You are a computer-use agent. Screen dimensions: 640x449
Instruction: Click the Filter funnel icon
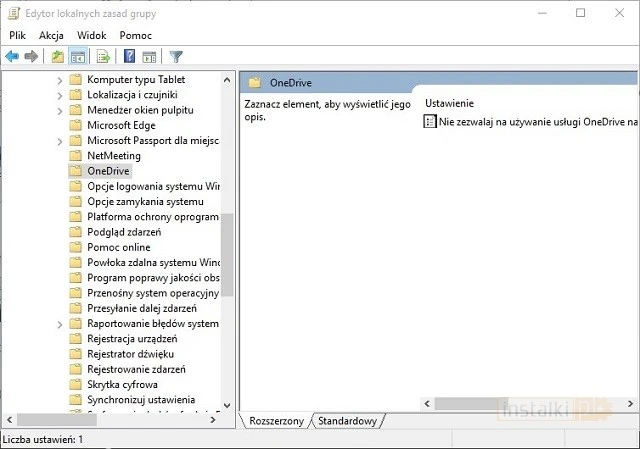tap(176, 56)
